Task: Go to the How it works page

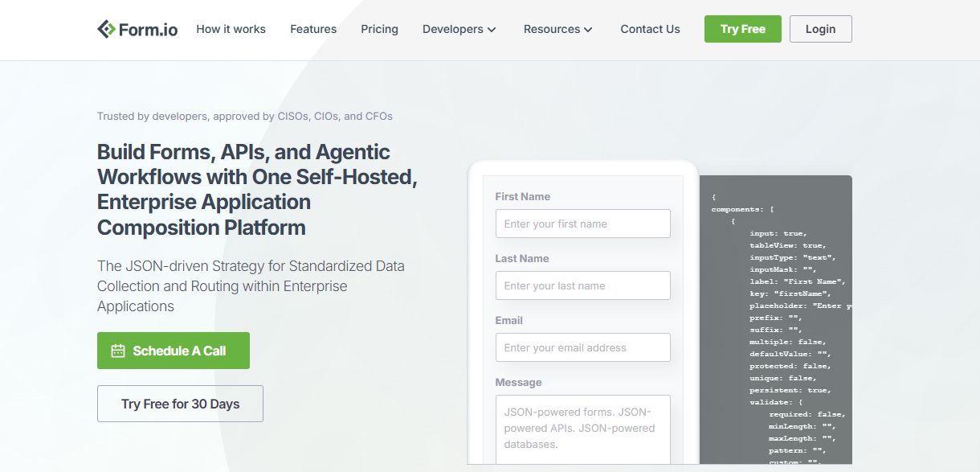Action: [x=231, y=29]
